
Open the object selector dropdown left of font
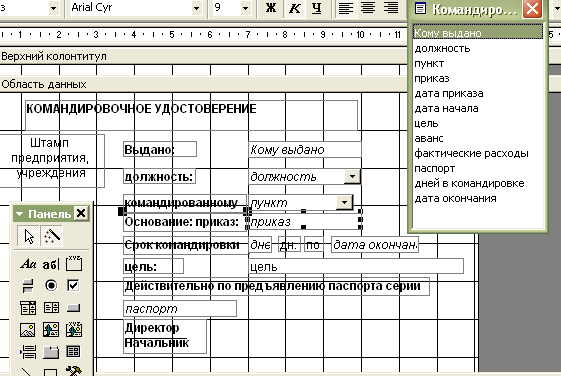53,8
